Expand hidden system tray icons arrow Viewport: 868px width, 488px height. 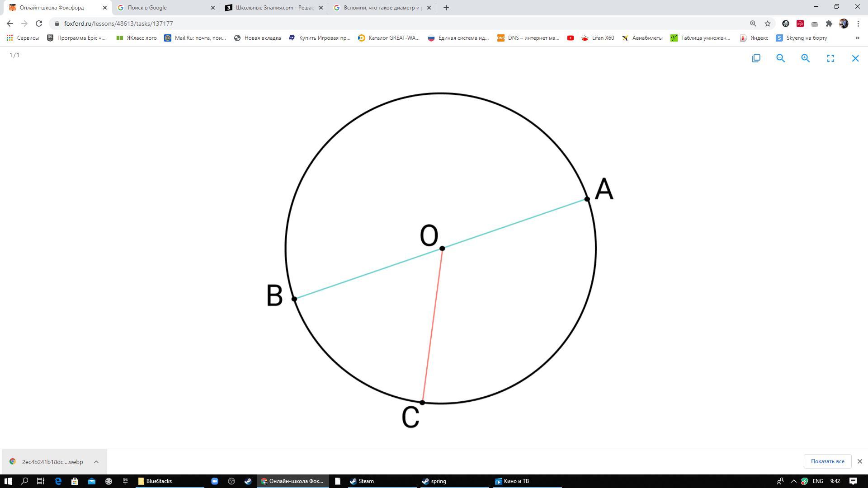(x=793, y=481)
